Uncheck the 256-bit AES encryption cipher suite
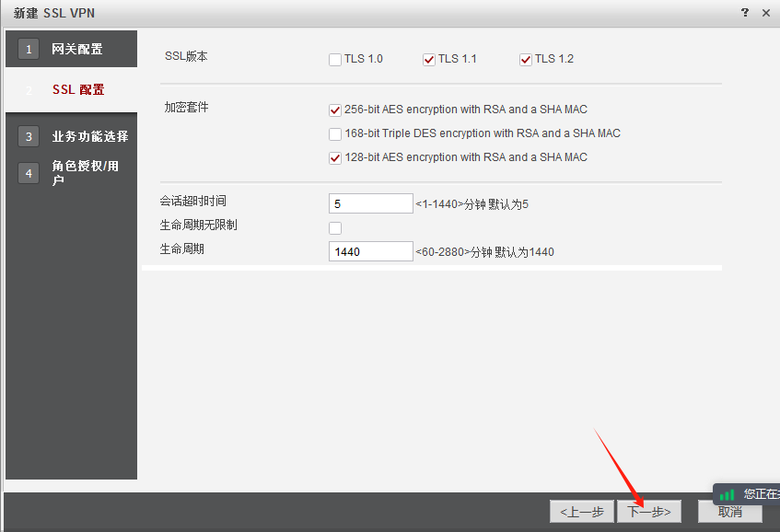 click(x=335, y=109)
